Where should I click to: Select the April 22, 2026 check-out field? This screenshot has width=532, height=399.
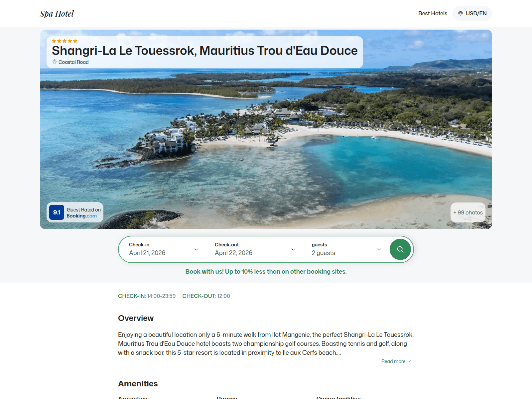255,249
